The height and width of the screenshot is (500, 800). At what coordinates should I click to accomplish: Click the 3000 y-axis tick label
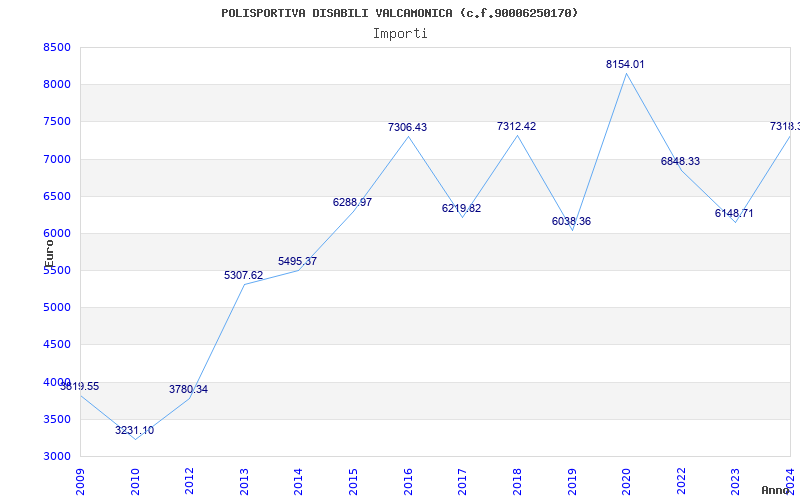tap(57, 457)
